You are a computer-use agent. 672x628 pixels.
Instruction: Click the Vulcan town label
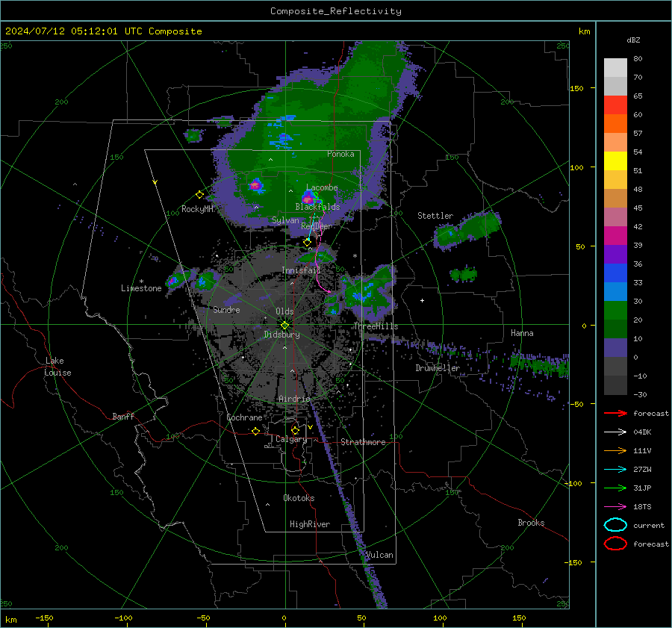379,555
